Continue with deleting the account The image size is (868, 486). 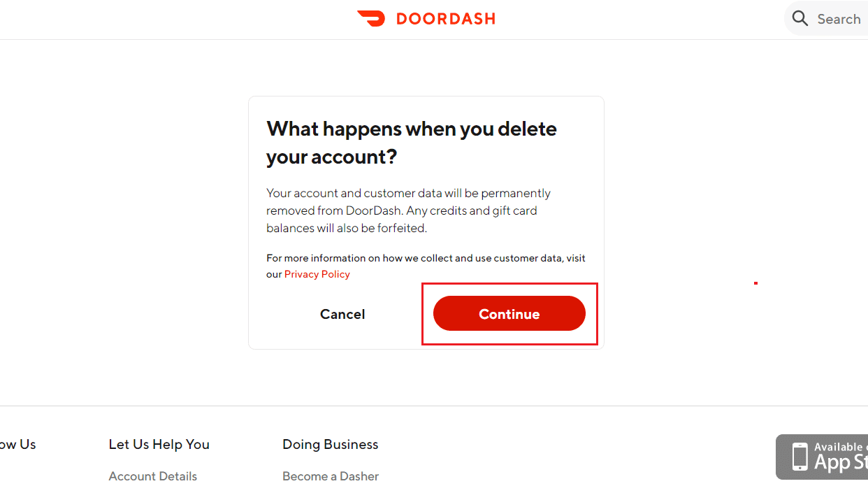pos(509,314)
